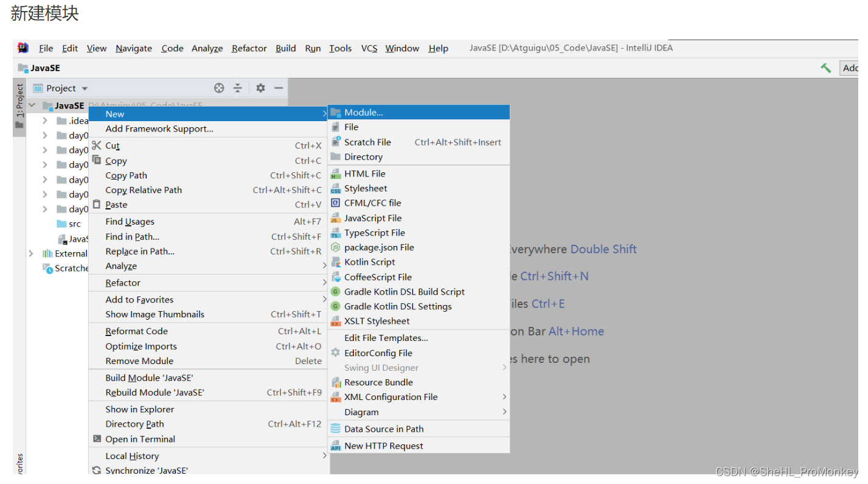This screenshot has width=868, height=484.
Task: Select Remove Module
Action: [209, 360]
